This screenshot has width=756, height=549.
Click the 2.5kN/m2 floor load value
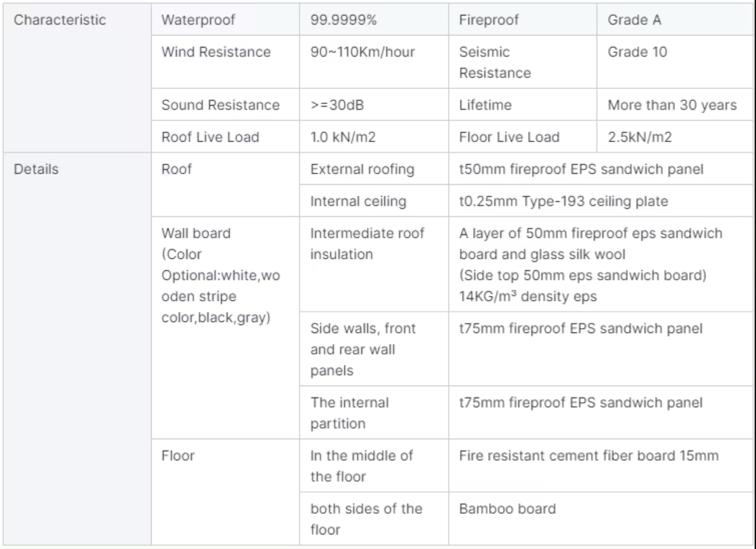click(x=640, y=137)
